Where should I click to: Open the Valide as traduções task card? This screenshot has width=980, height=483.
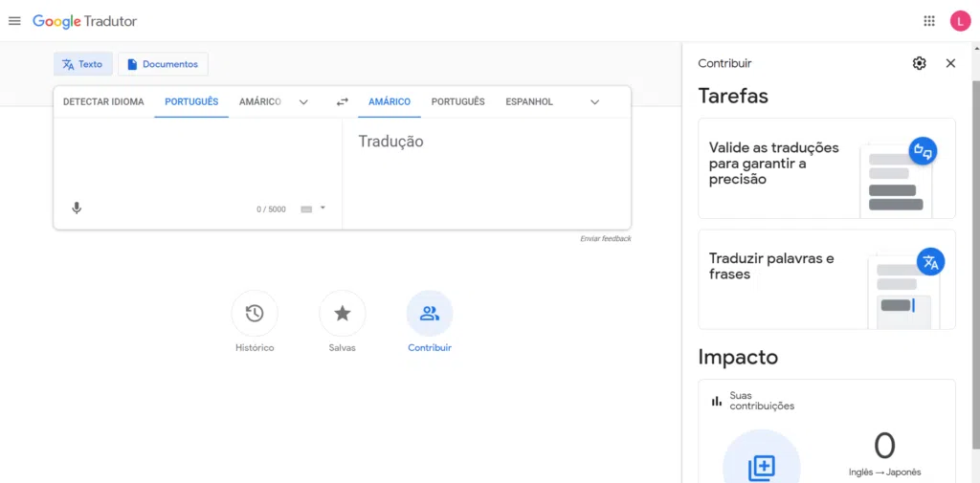(x=827, y=168)
